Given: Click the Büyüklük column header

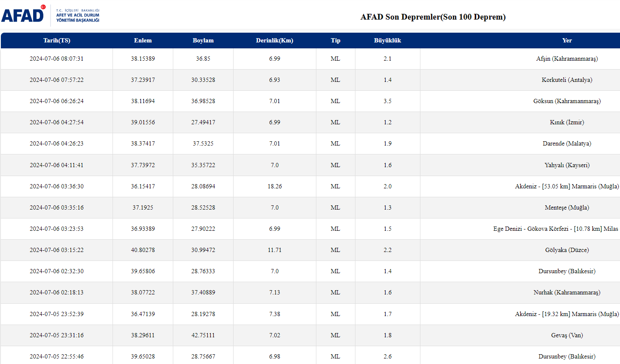Looking at the screenshot, I should coord(387,40).
